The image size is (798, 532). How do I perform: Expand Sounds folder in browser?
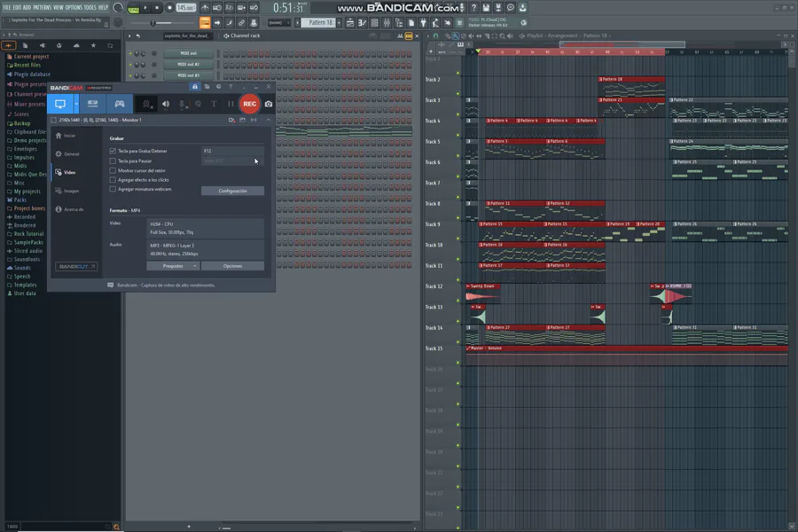pos(19,268)
